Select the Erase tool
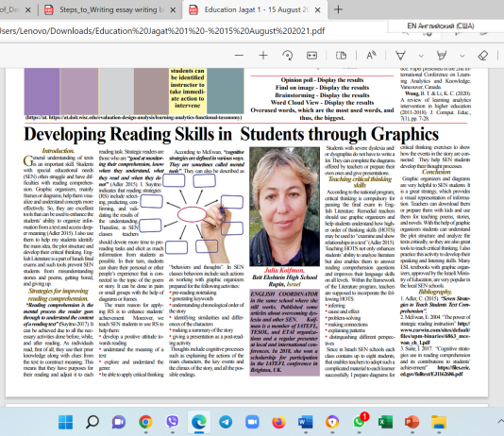The image size is (504, 436). 483,56
